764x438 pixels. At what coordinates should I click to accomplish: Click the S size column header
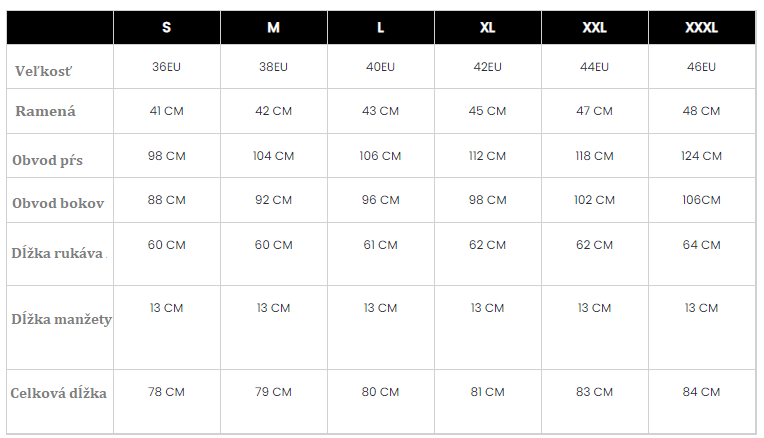pyautogui.click(x=166, y=28)
